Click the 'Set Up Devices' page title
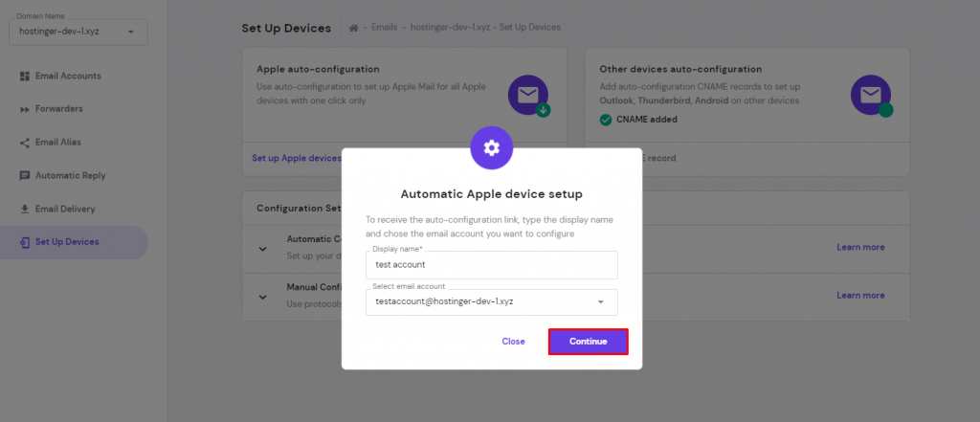This screenshot has width=980, height=422. coord(286,28)
